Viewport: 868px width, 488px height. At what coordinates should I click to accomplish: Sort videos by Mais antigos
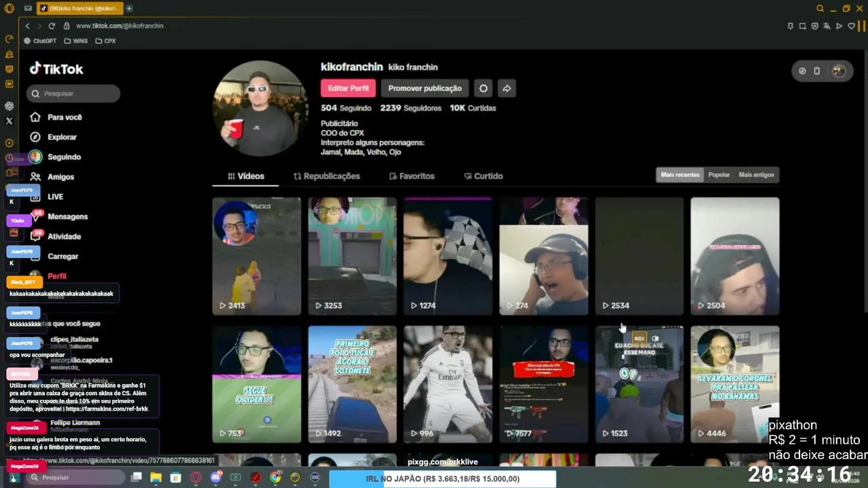pos(756,175)
